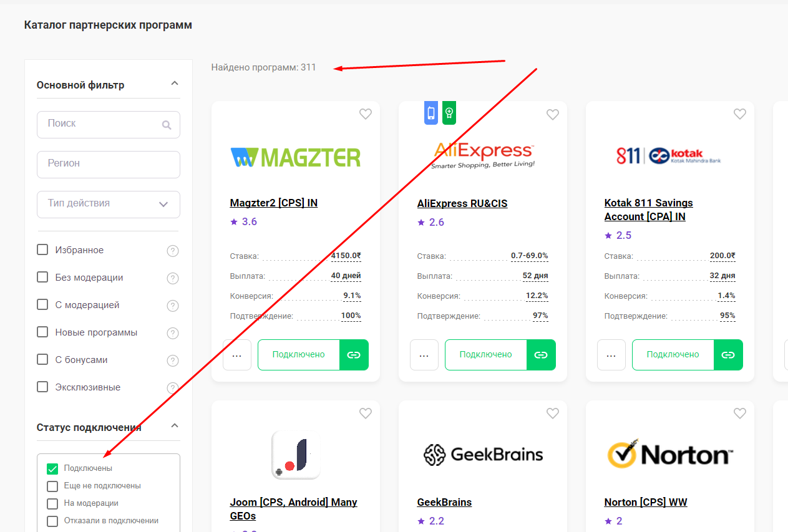Image resolution: width=788 pixels, height=532 pixels.
Task: Click Kotak 811 logo image
Action: tap(669, 156)
